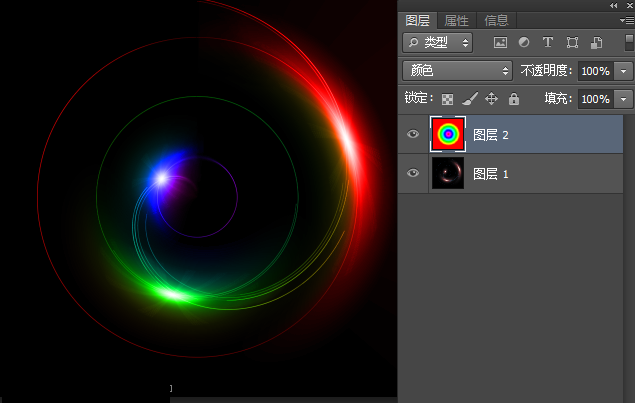The image size is (635, 403).
Task: Open the 类型 filter type dropdown
Action: click(x=437, y=43)
